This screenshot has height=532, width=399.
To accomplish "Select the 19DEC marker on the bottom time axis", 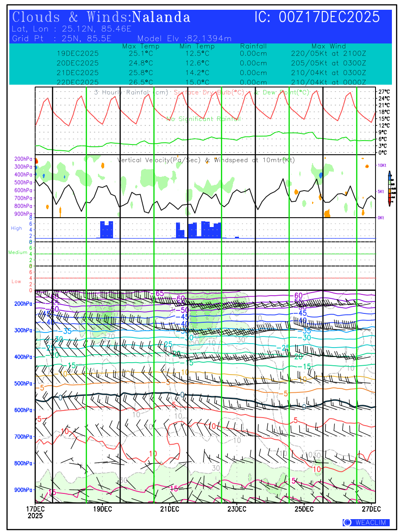I will 102,508.
